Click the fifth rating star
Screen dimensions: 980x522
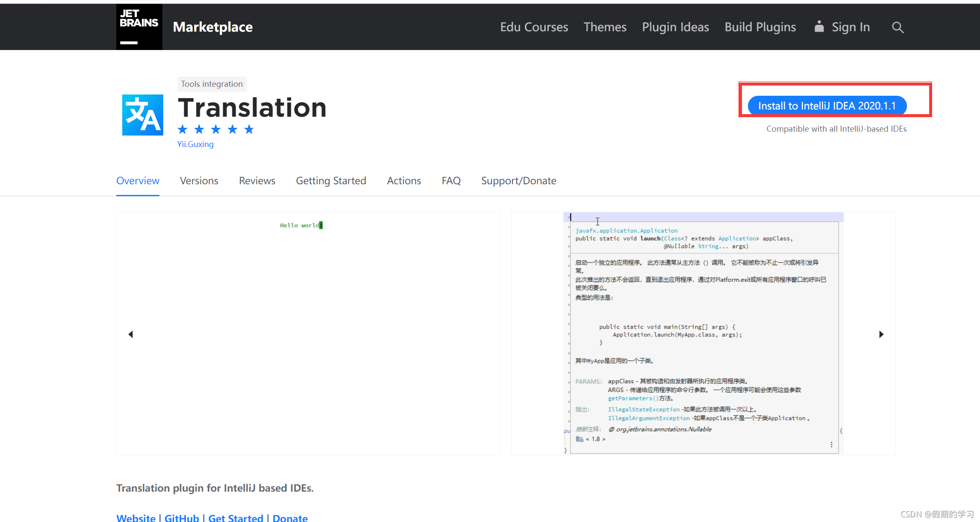[x=249, y=129]
